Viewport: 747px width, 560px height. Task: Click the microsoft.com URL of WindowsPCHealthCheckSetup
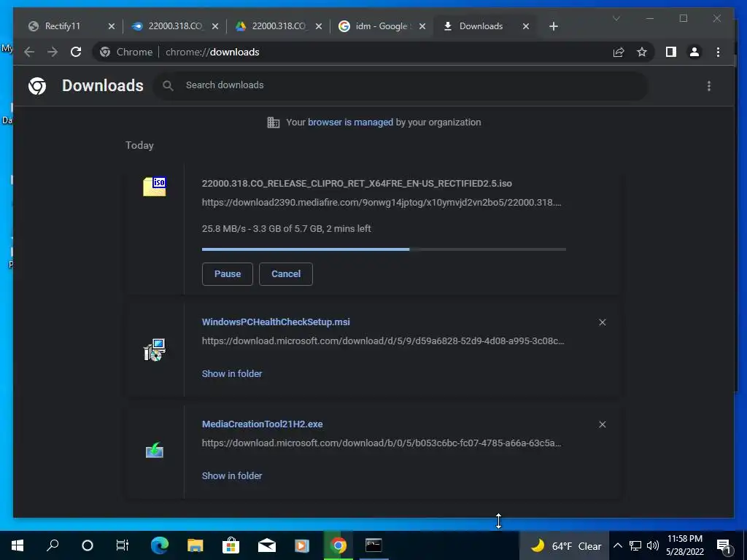pos(383,341)
